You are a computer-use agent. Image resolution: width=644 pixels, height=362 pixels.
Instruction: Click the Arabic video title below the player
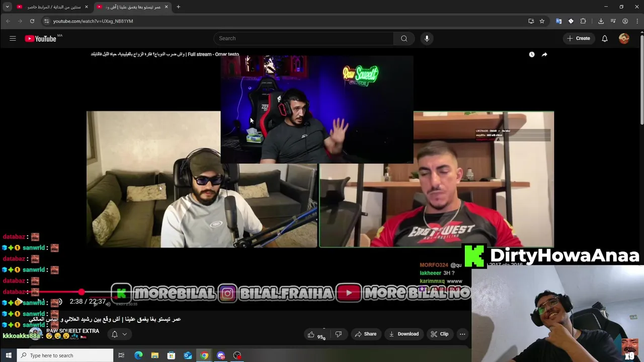[105, 319]
